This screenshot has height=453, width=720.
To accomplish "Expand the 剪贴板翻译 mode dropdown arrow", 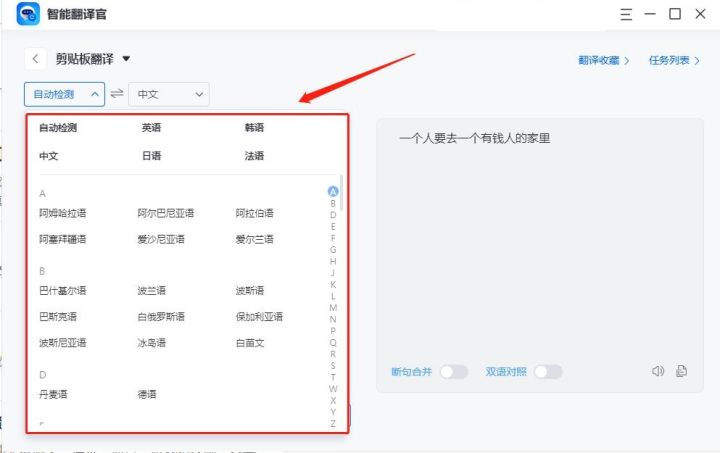I will click(127, 59).
